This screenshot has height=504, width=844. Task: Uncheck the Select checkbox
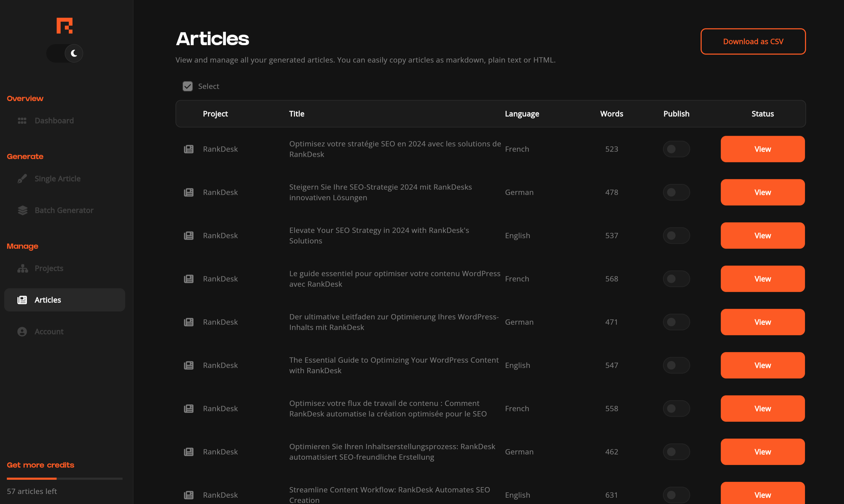187,86
